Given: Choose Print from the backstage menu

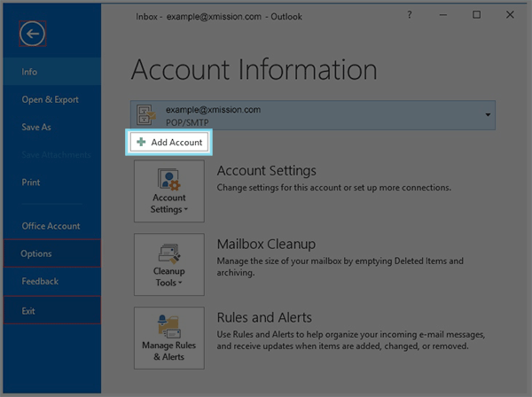Looking at the screenshot, I should 52,183.
